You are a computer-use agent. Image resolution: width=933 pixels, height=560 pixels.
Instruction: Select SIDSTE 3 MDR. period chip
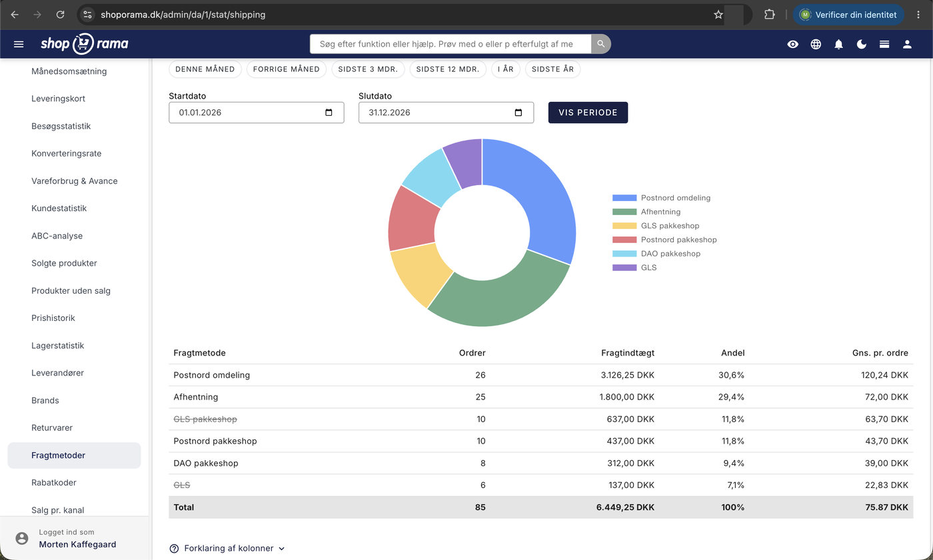coord(368,69)
